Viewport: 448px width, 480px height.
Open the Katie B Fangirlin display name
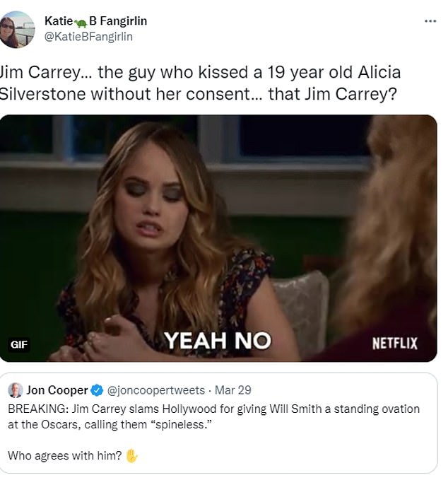point(95,21)
